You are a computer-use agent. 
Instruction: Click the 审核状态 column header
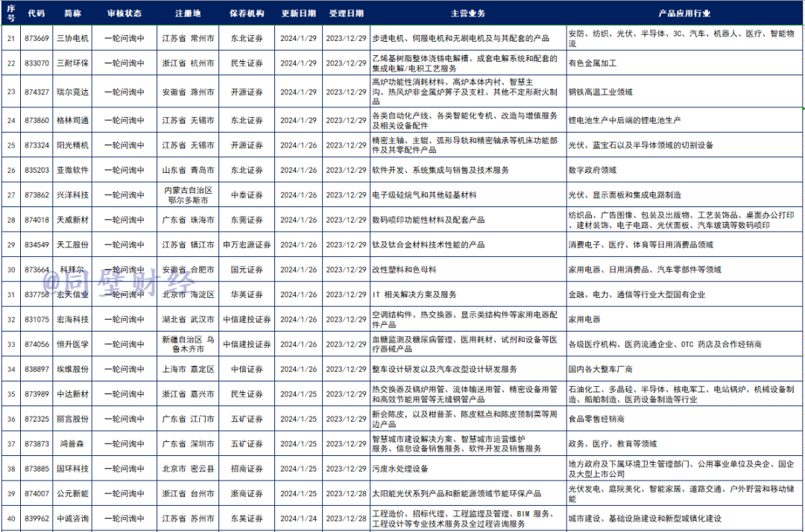[x=124, y=13]
